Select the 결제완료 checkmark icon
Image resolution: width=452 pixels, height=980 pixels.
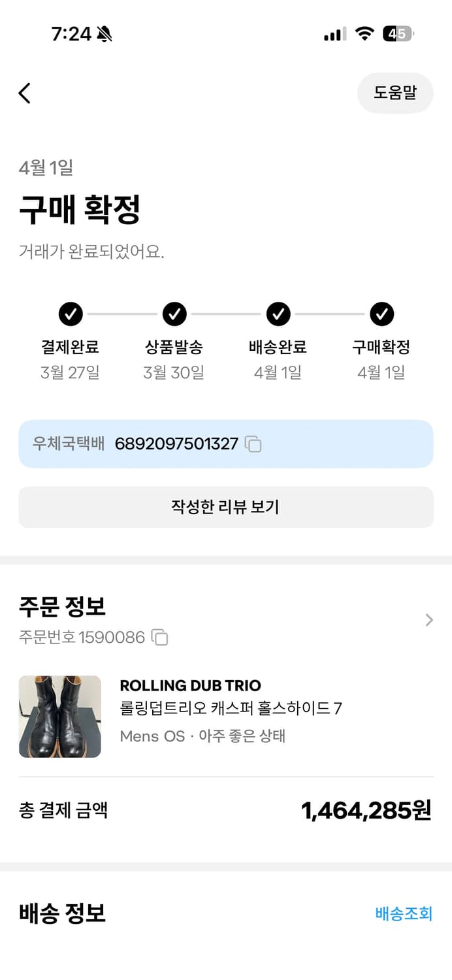(71, 314)
